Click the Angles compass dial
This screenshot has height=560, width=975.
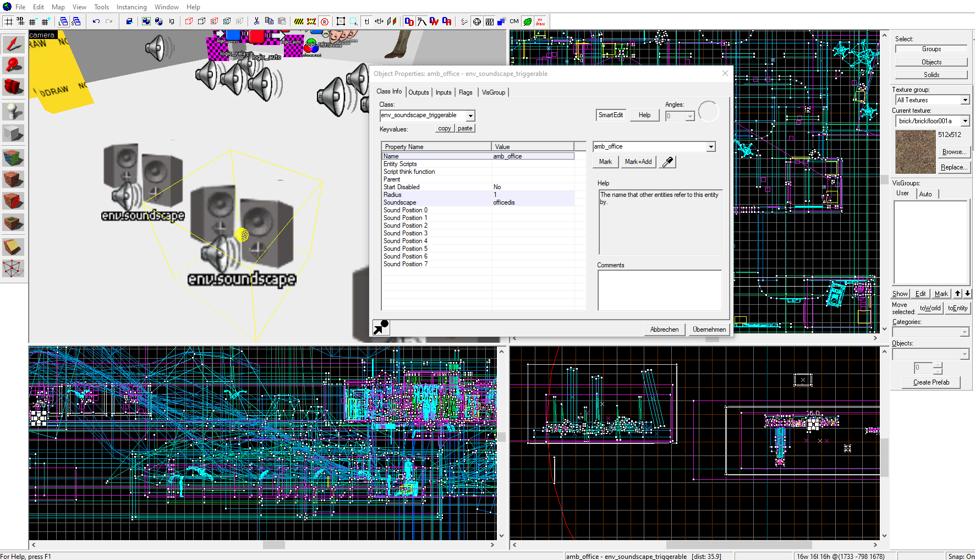point(708,112)
